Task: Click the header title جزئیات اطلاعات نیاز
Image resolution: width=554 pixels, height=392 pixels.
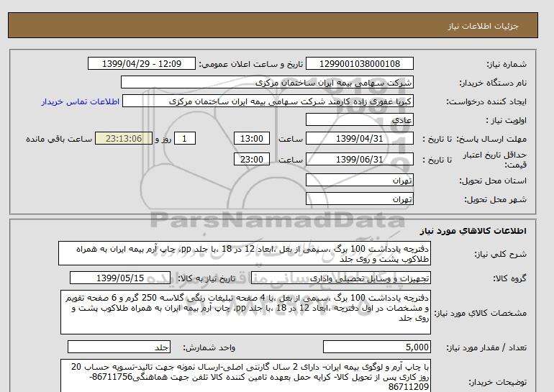Action: (x=483, y=27)
